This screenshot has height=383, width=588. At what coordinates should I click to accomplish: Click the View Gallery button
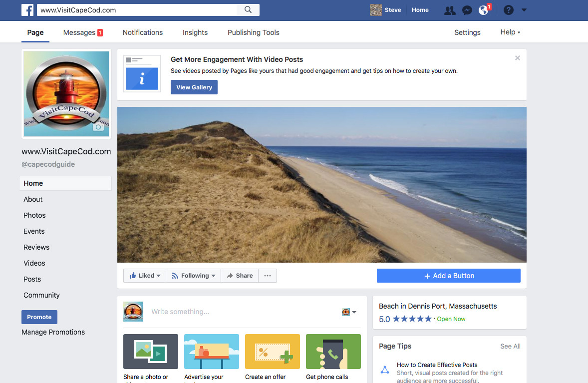pos(194,87)
